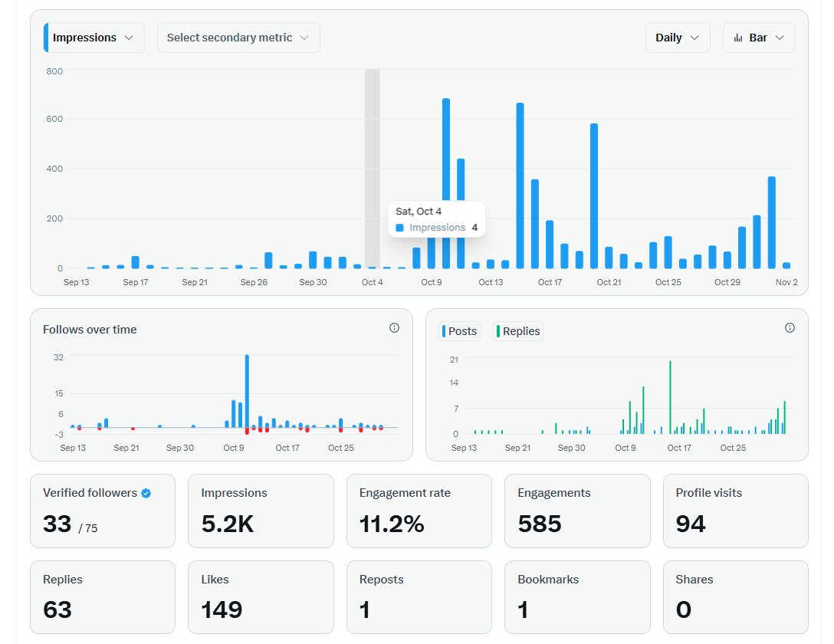Click the Sep 30 label in Posts chart
This screenshot has height=644, width=834.
click(x=571, y=448)
